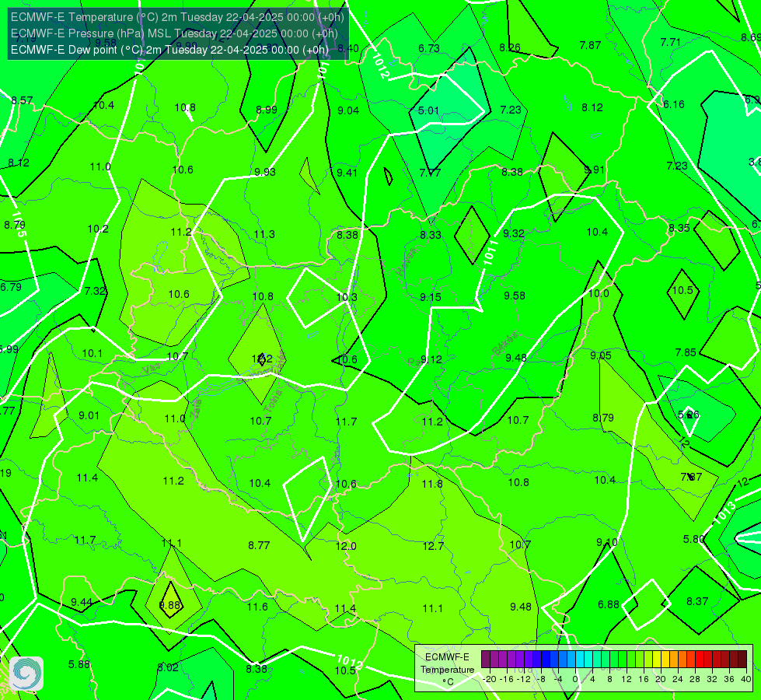This screenshot has height=700, width=761.
Task: Select the ECMWF-E Pressure MSL layer label
Action: [174, 33]
